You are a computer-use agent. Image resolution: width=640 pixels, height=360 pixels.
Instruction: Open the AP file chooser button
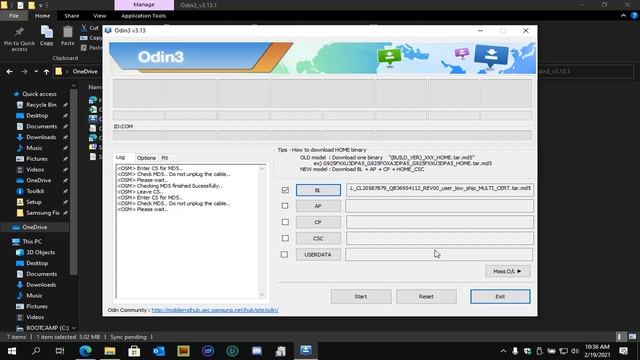pos(318,206)
